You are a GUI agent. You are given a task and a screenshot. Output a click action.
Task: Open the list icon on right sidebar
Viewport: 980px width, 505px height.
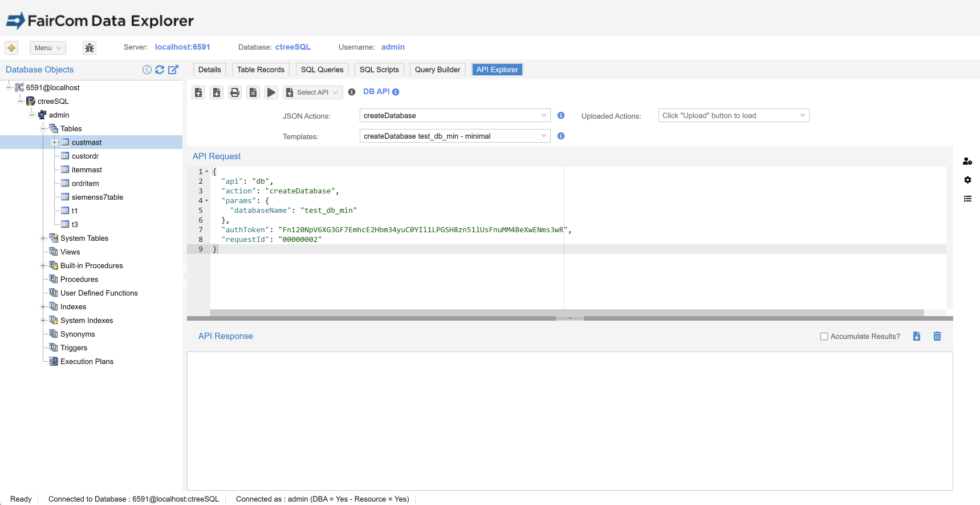967,199
